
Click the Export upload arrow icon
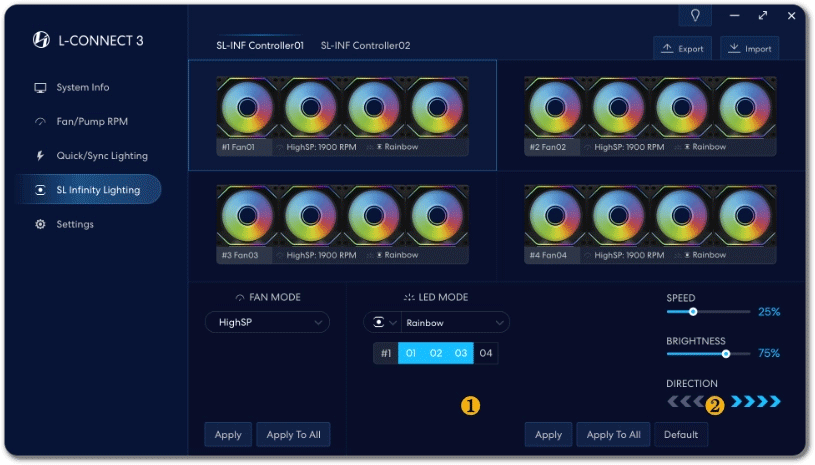pos(667,48)
